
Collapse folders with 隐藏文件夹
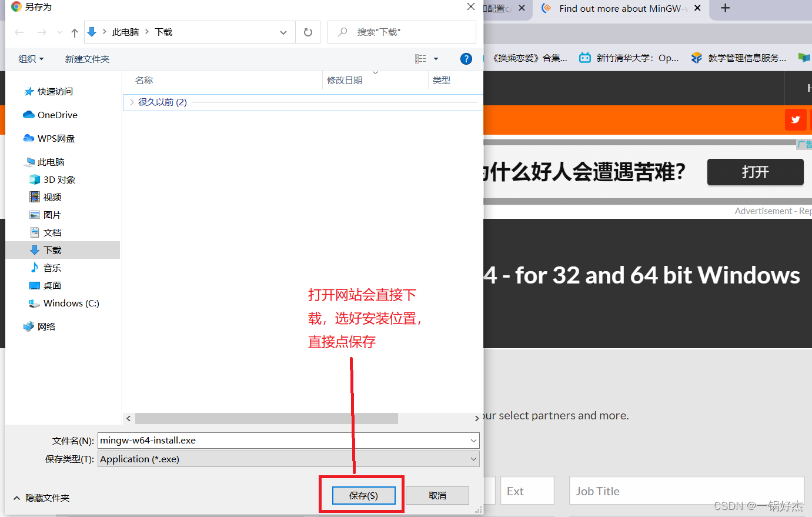tap(41, 498)
